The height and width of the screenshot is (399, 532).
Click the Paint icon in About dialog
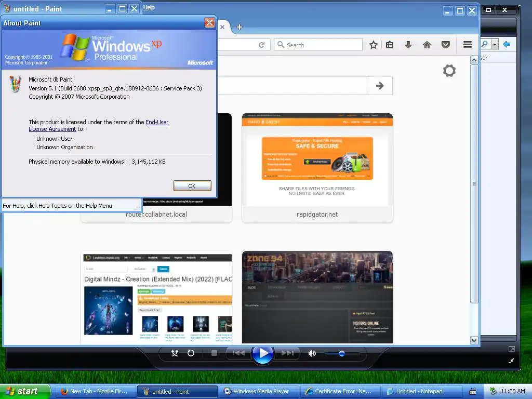(x=15, y=84)
